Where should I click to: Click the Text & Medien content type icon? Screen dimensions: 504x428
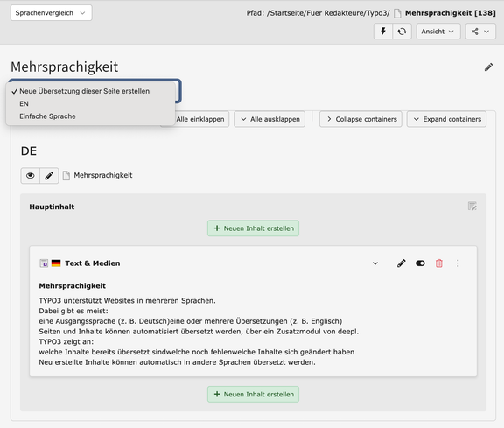44,263
